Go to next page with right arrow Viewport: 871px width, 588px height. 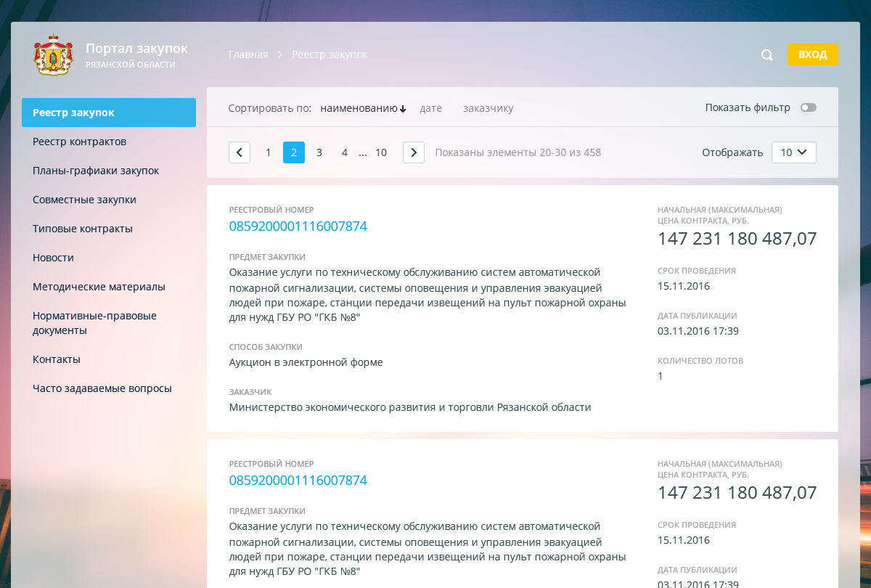pyautogui.click(x=414, y=152)
